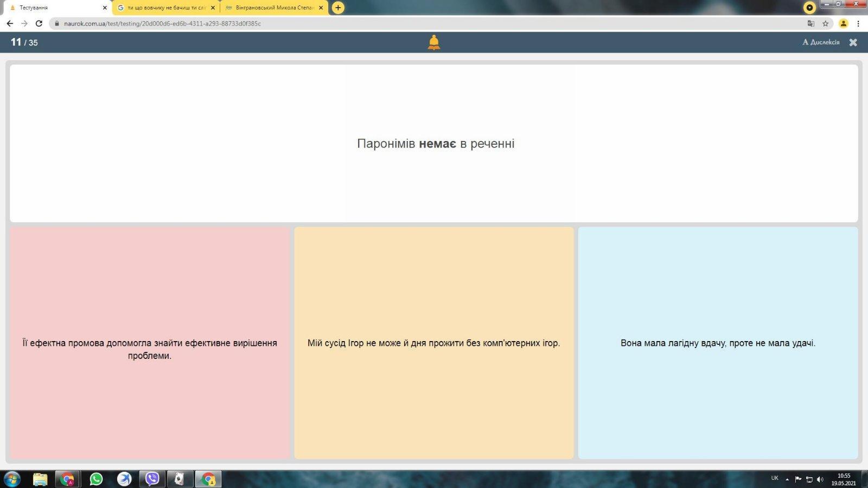Screen dimensions: 868x488
Task: Click the question text Паронімів немає в реченні
Action: pos(436,144)
